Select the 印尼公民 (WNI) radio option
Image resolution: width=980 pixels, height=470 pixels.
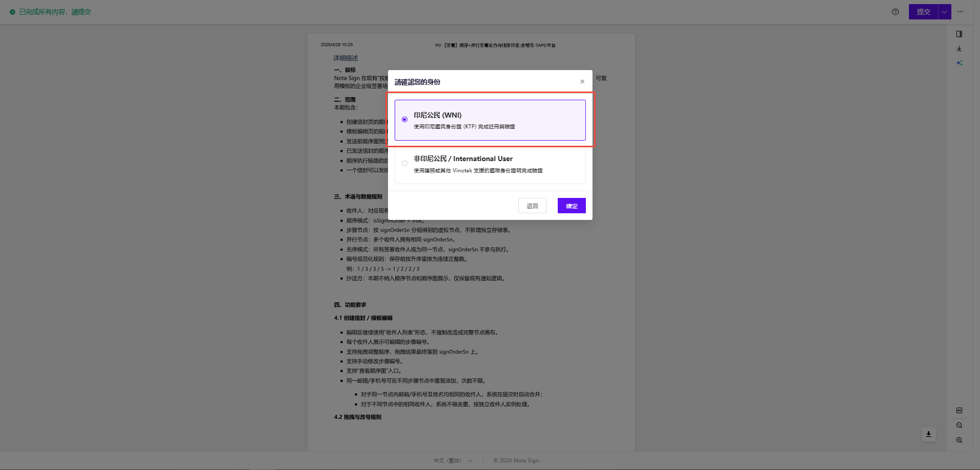click(x=404, y=120)
